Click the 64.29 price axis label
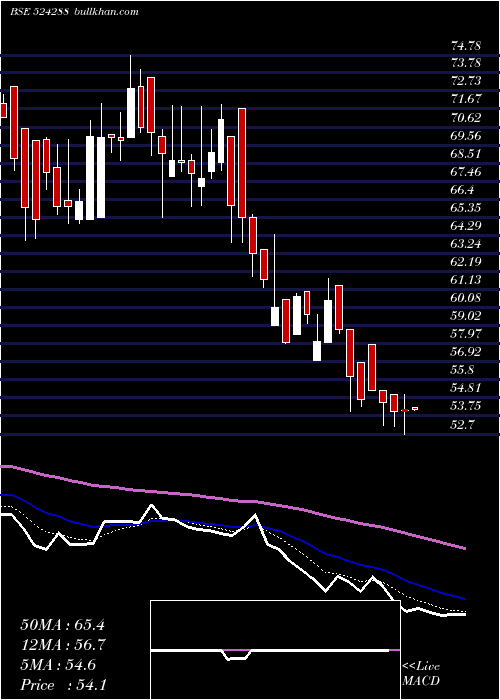The width and height of the screenshot is (500, 700). (x=466, y=226)
